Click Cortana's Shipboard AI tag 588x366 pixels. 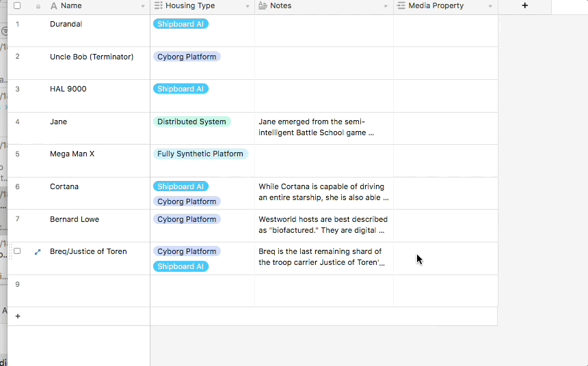tap(181, 186)
